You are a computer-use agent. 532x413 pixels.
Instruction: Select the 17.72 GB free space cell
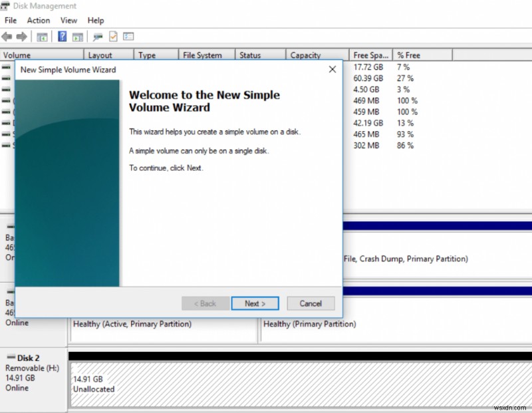click(x=368, y=67)
